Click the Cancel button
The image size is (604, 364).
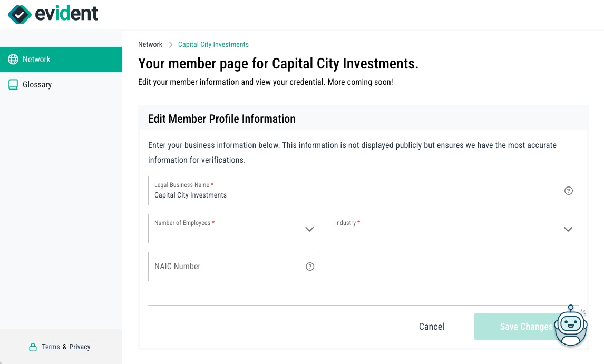pos(431,327)
